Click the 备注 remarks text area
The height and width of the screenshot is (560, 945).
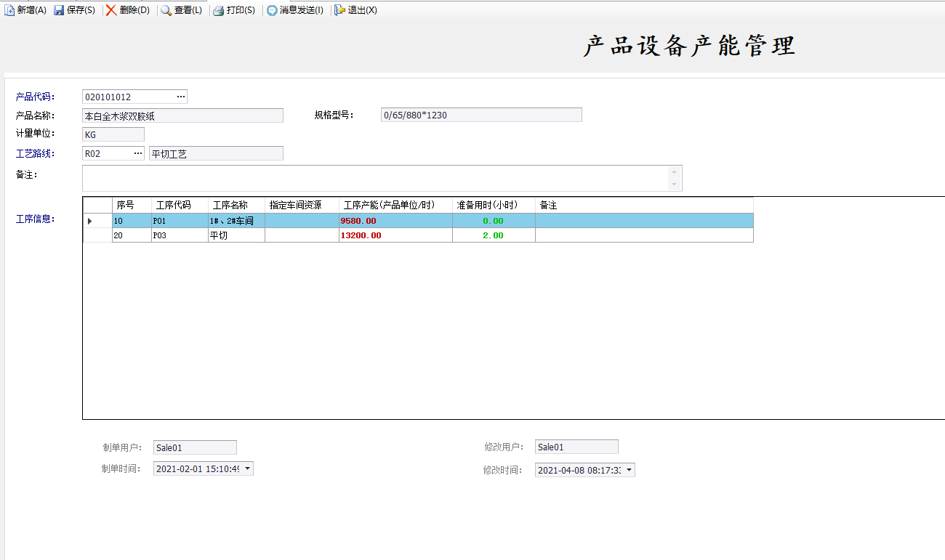coord(374,178)
